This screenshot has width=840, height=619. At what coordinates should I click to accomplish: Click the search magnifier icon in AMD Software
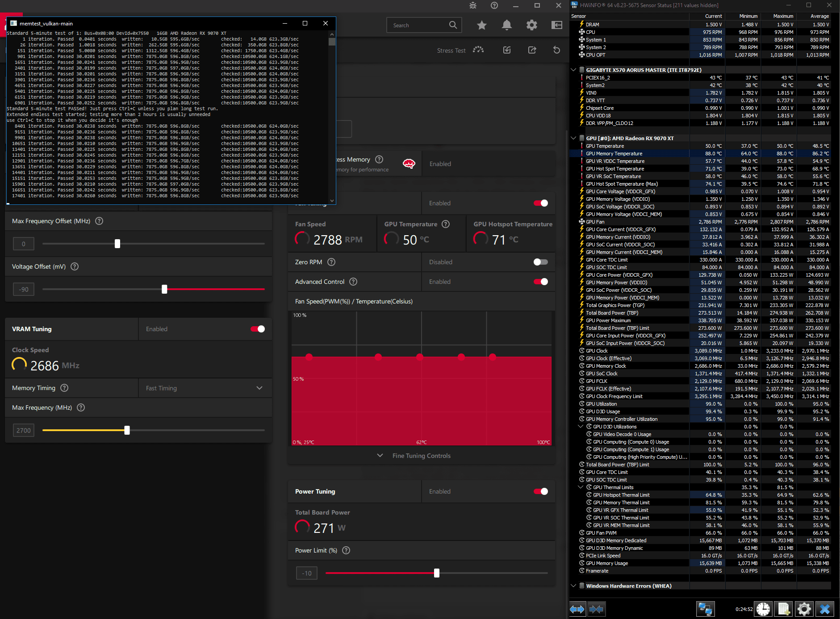pyautogui.click(x=453, y=25)
